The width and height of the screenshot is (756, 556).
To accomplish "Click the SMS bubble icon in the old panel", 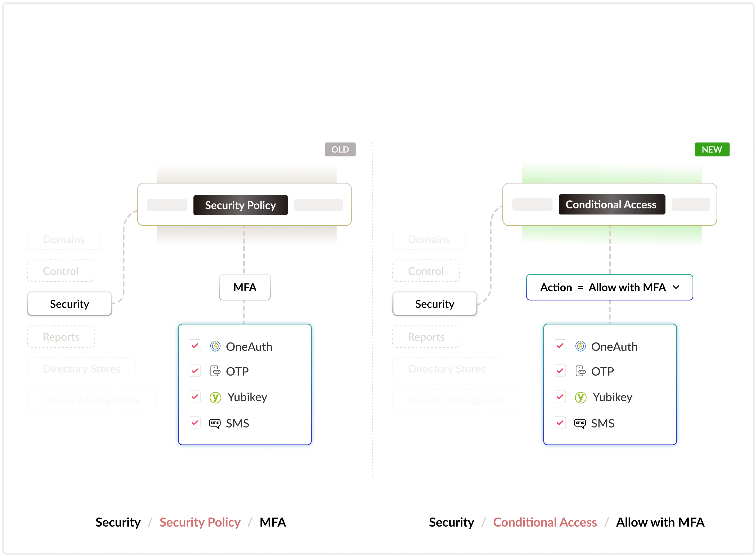I will (x=215, y=423).
